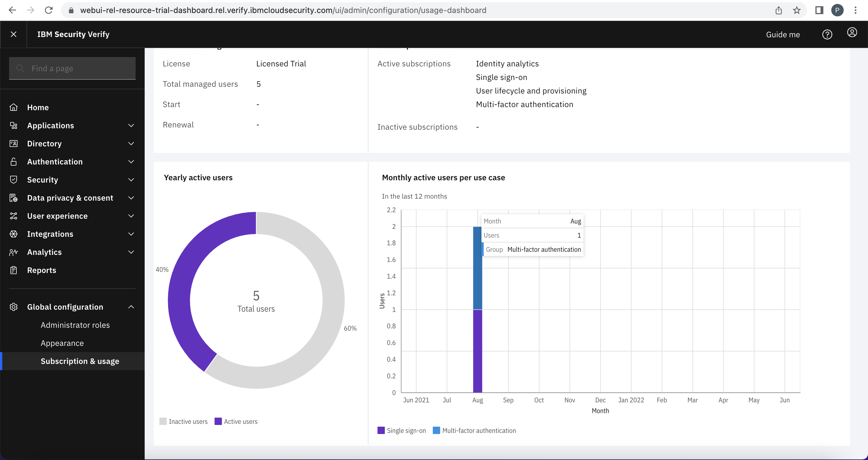Reload the page in browser
The height and width of the screenshot is (460, 868).
49,10
